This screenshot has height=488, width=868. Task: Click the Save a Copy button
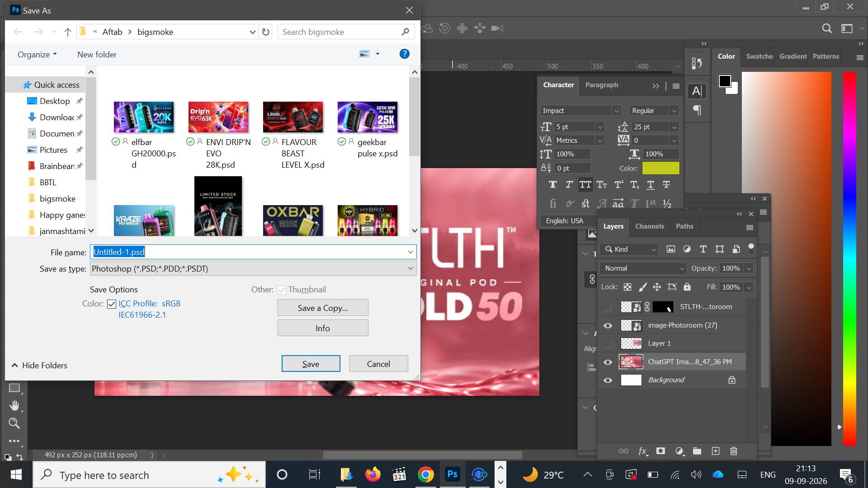tap(323, 308)
